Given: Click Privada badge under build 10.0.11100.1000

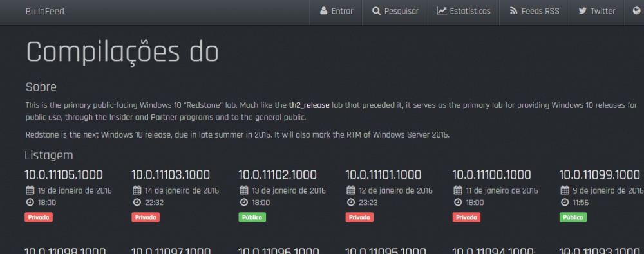Looking at the screenshot, I should tap(466, 217).
